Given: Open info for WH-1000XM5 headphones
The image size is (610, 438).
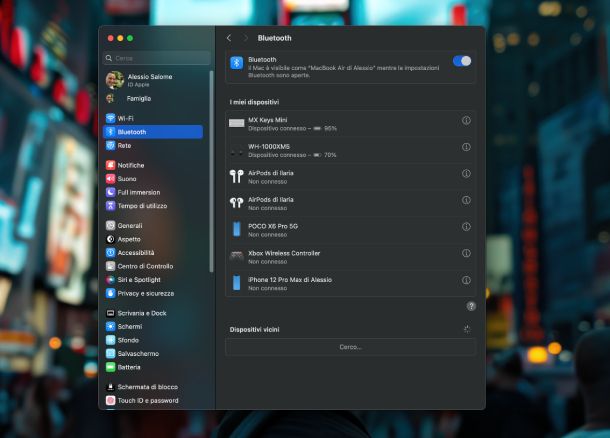Looking at the screenshot, I should [x=466, y=147].
